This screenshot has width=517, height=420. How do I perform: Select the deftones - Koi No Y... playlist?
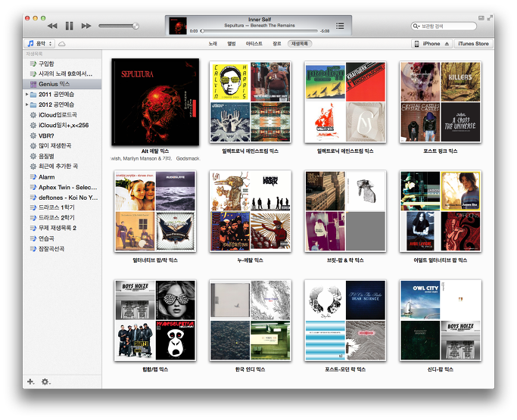[x=62, y=198]
